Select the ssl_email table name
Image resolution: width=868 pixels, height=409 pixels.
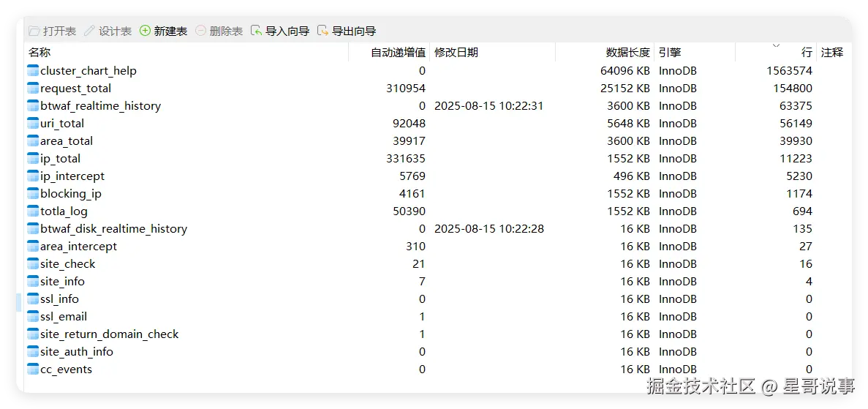(x=64, y=317)
